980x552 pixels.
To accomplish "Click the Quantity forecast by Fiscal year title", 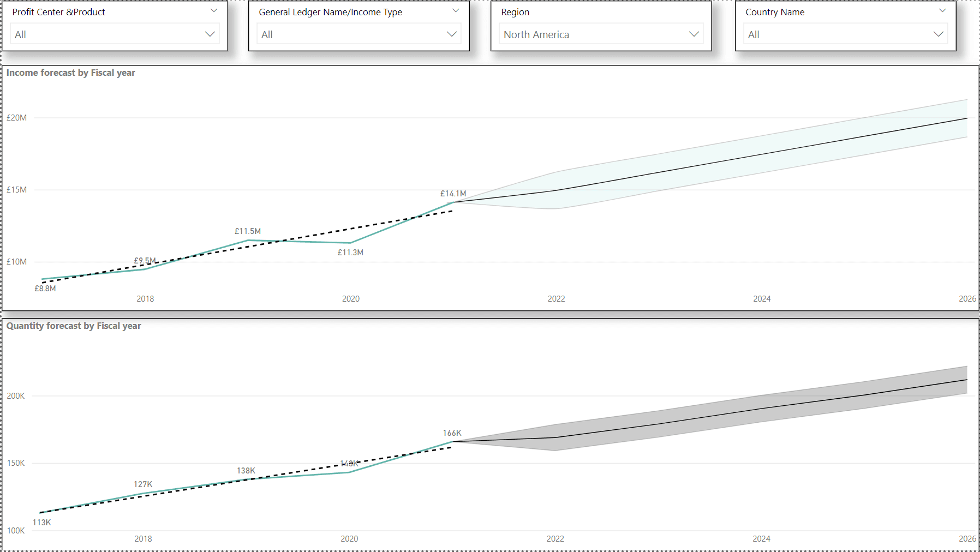I will point(74,326).
